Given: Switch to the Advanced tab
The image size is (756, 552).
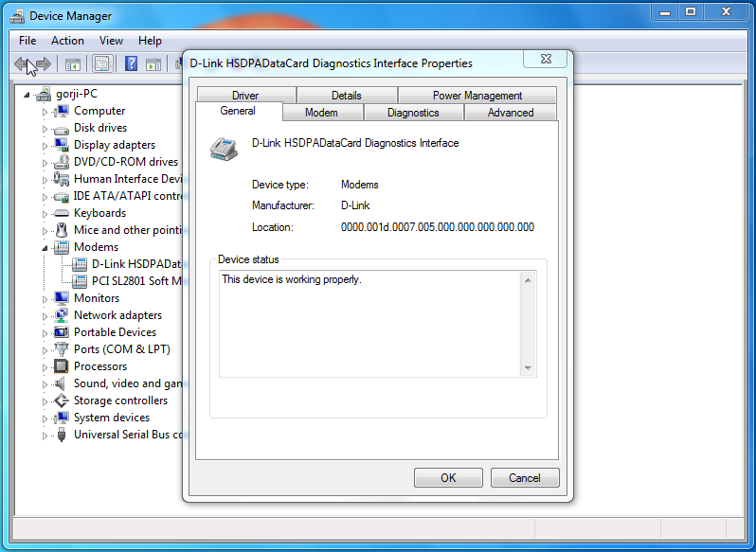Looking at the screenshot, I should coord(511,113).
